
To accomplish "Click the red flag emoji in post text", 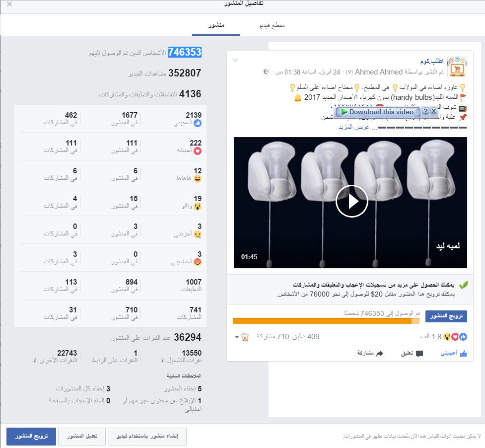I will 463,97.
